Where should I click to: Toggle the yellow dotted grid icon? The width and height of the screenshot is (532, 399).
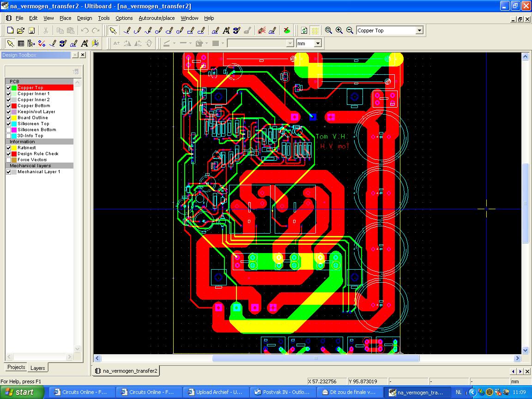[x=315, y=30]
